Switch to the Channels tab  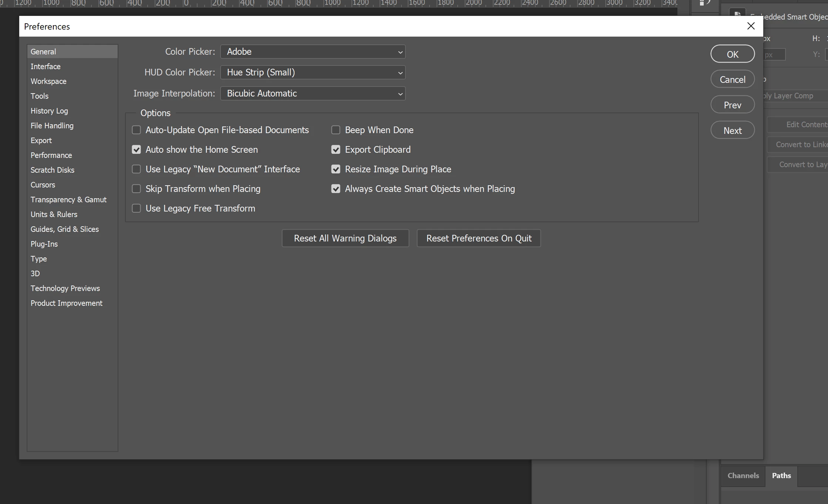point(743,476)
